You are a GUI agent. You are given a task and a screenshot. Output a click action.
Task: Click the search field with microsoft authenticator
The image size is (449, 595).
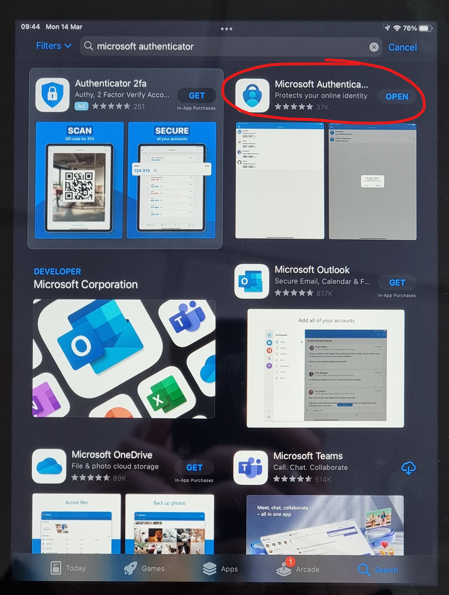pos(231,47)
